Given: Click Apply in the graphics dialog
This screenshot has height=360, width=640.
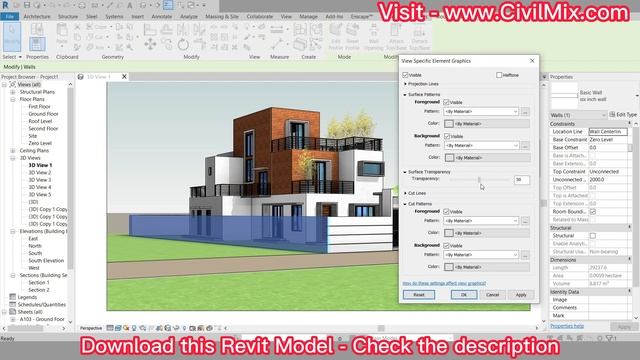Looking at the screenshot, I should point(521,295).
